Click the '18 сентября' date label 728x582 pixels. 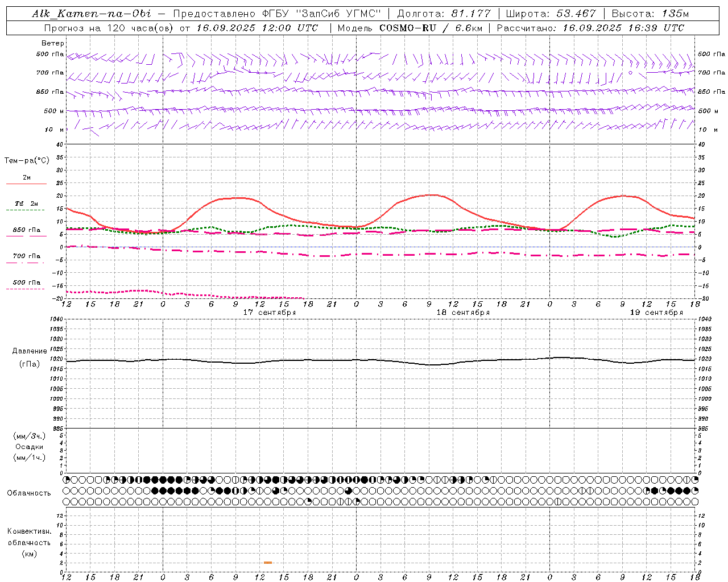(463, 313)
